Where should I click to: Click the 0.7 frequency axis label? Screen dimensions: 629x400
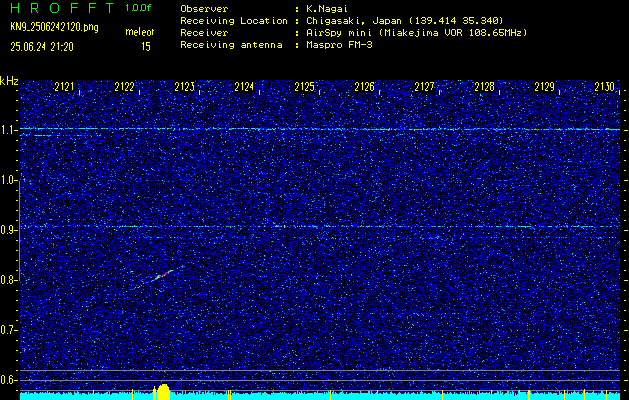(x=8, y=330)
